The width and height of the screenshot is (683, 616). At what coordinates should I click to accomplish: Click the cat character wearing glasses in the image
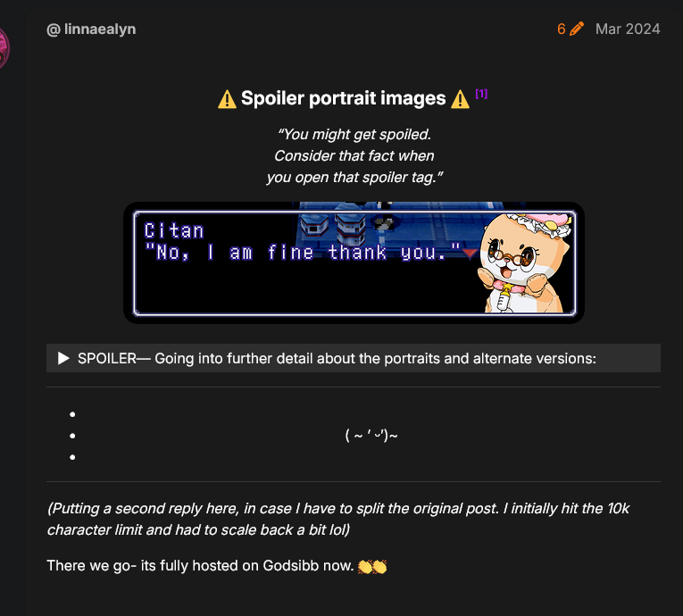(x=524, y=262)
